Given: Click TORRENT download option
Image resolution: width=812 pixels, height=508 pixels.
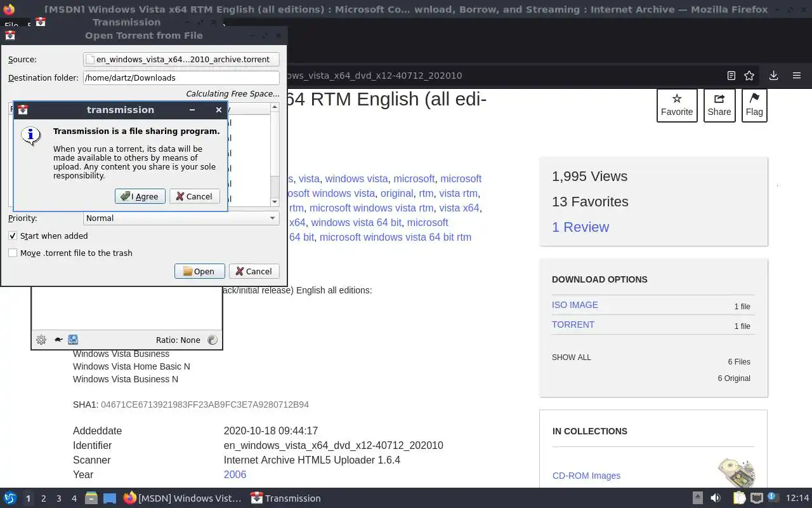Looking at the screenshot, I should 573,324.
